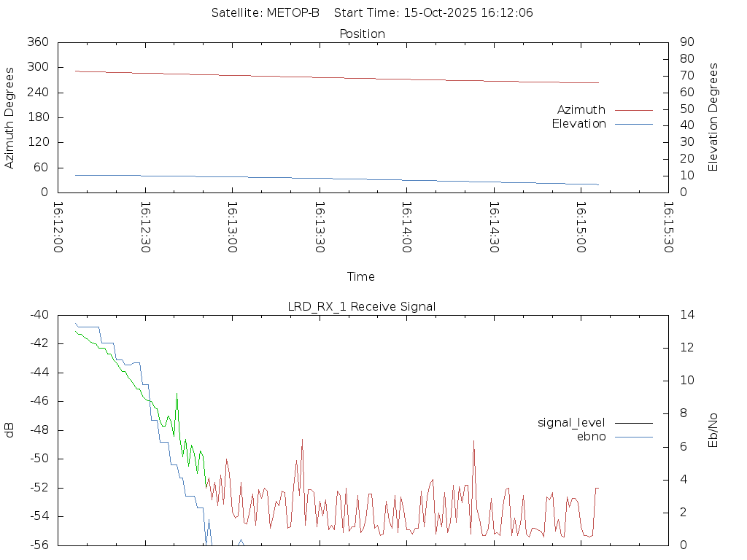Click the Position chart title

(362, 34)
